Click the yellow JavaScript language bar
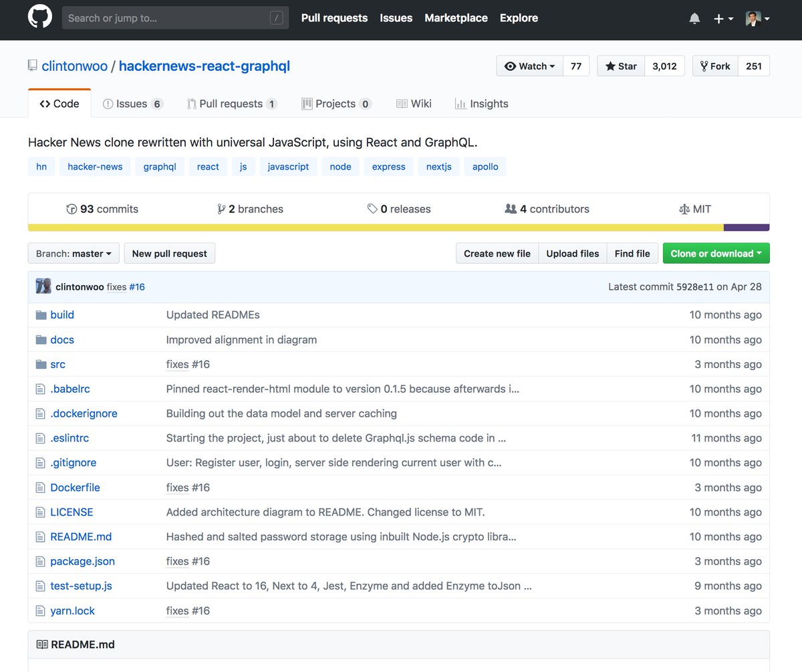The image size is (802, 672). pos(376,228)
